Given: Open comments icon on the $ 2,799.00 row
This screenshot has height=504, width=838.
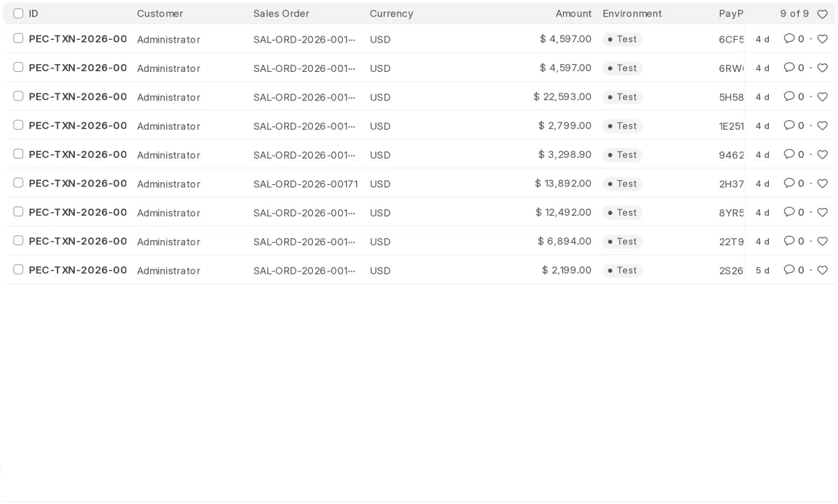Looking at the screenshot, I should pos(789,126).
